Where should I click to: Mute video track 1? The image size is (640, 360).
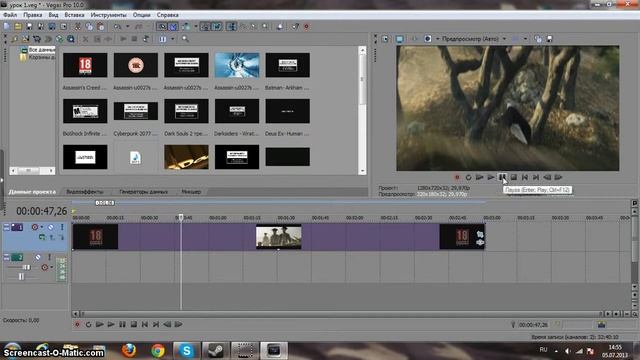click(x=51, y=227)
